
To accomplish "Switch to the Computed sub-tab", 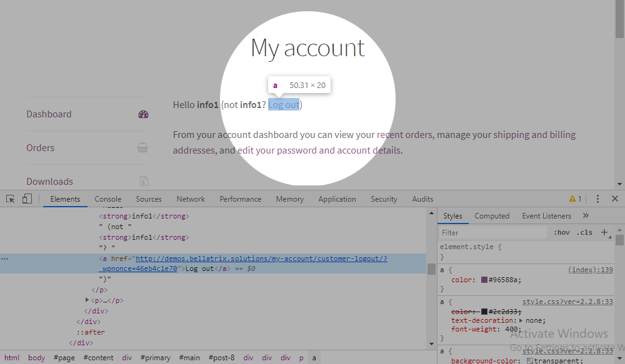I will [492, 216].
